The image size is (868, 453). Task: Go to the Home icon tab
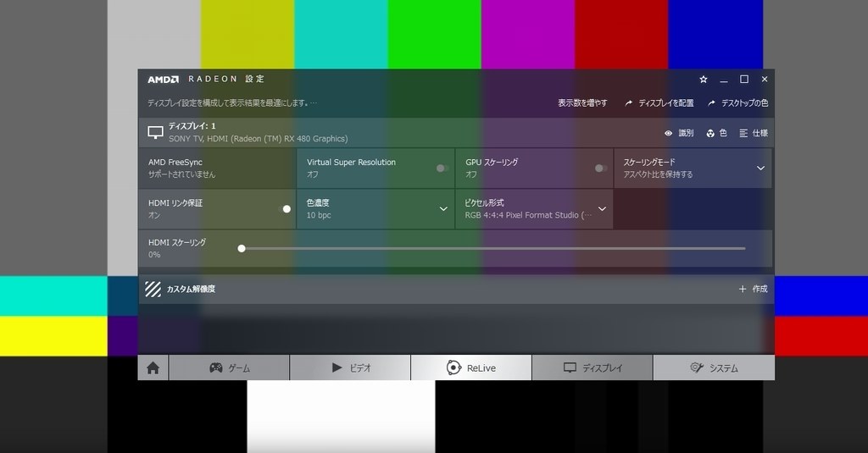click(x=153, y=367)
